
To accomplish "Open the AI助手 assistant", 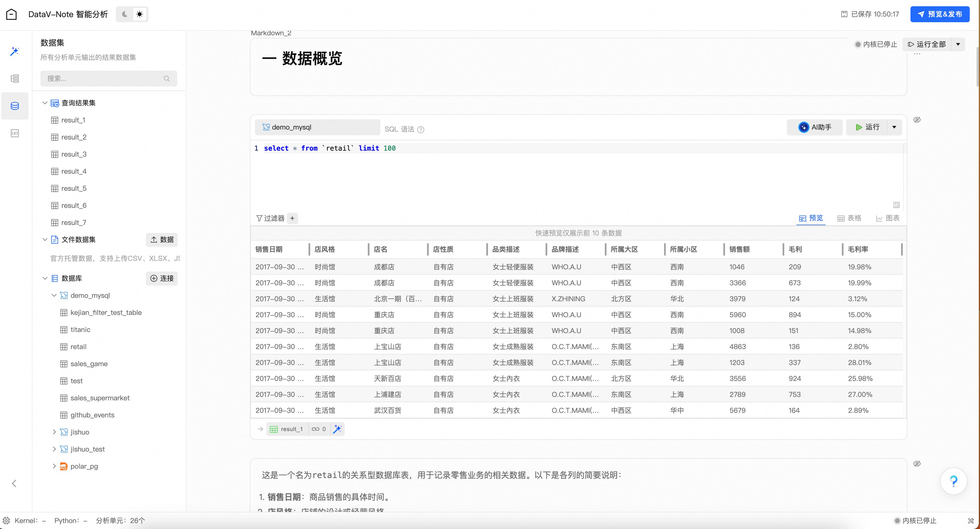I will 814,127.
